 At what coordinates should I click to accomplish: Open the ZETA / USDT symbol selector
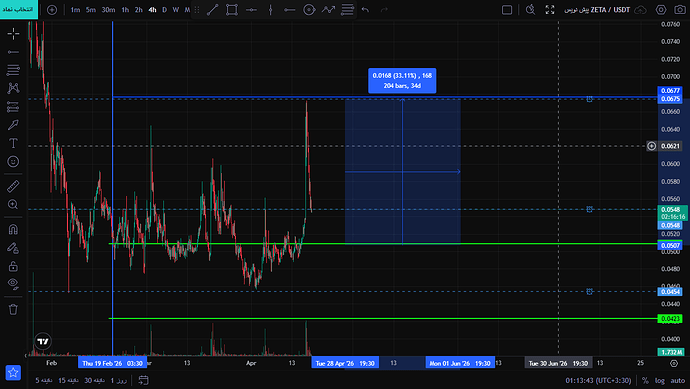[x=597, y=10]
